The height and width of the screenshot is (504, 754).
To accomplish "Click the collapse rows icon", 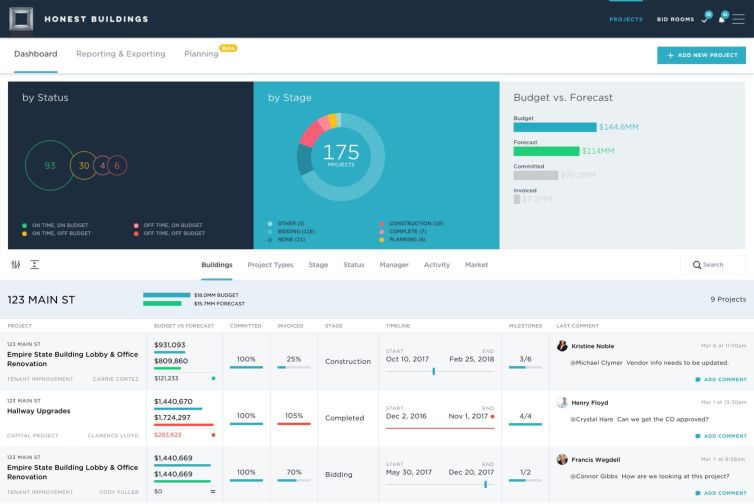I will tap(34, 265).
